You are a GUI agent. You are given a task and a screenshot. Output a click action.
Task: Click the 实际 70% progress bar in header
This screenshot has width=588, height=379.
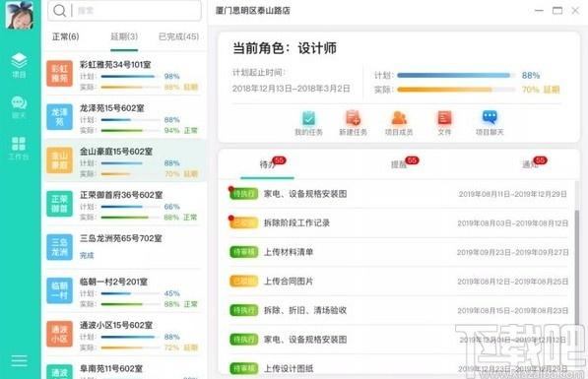[x=456, y=90]
